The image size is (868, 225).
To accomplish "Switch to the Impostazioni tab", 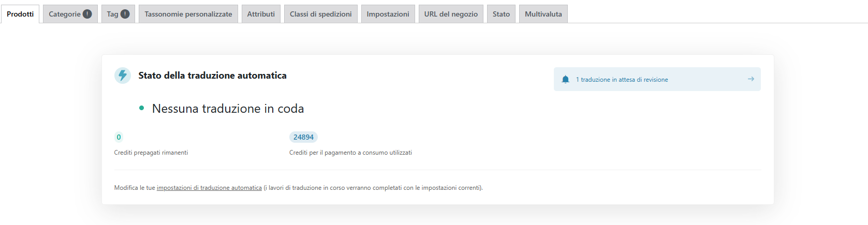I will point(388,14).
